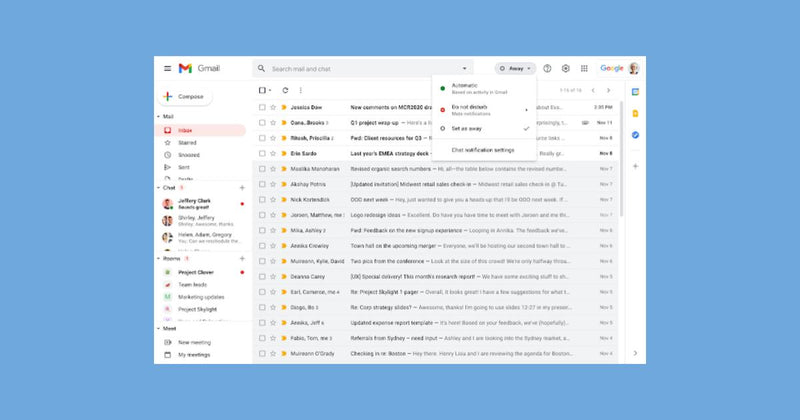Compose a new email

[x=184, y=96]
